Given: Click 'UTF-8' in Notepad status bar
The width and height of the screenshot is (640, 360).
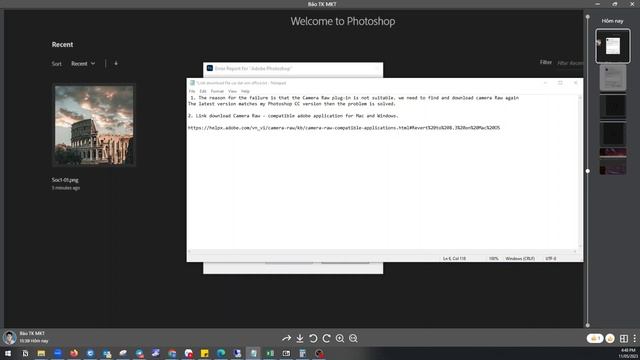Looking at the screenshot, I should (x=551, y=259).
